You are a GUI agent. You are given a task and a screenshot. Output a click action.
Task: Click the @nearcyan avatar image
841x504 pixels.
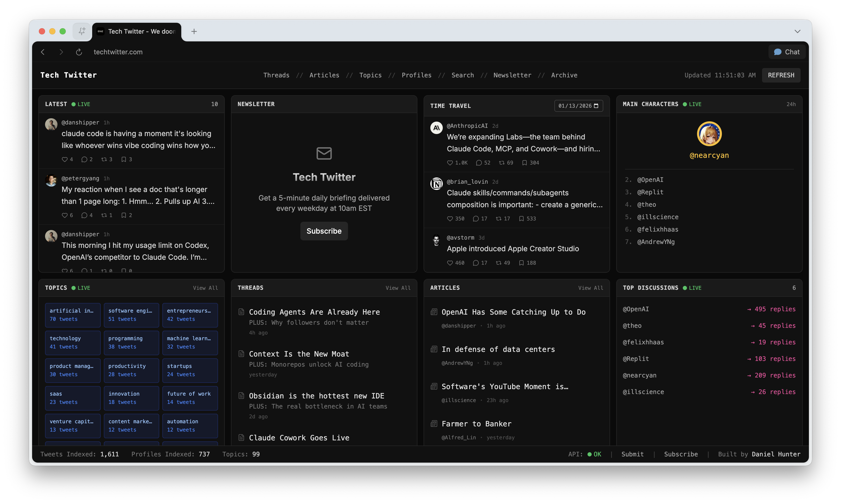[x=709, y=134]
